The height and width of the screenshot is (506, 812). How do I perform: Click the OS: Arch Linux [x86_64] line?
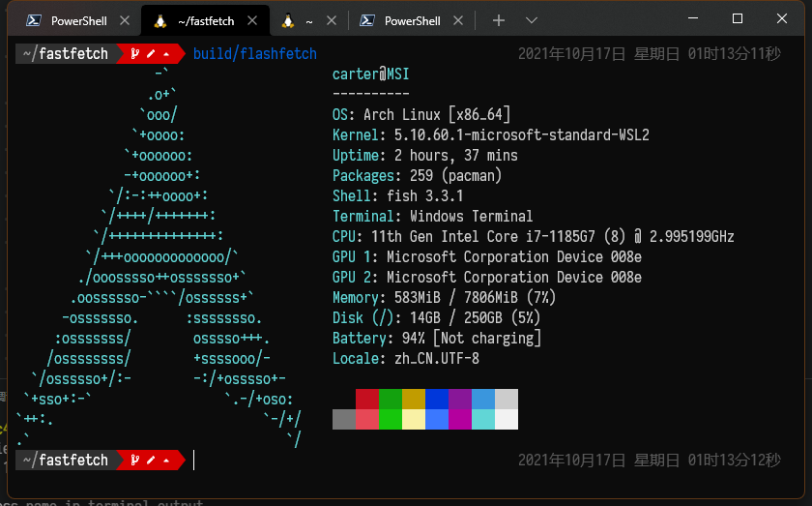421,114
